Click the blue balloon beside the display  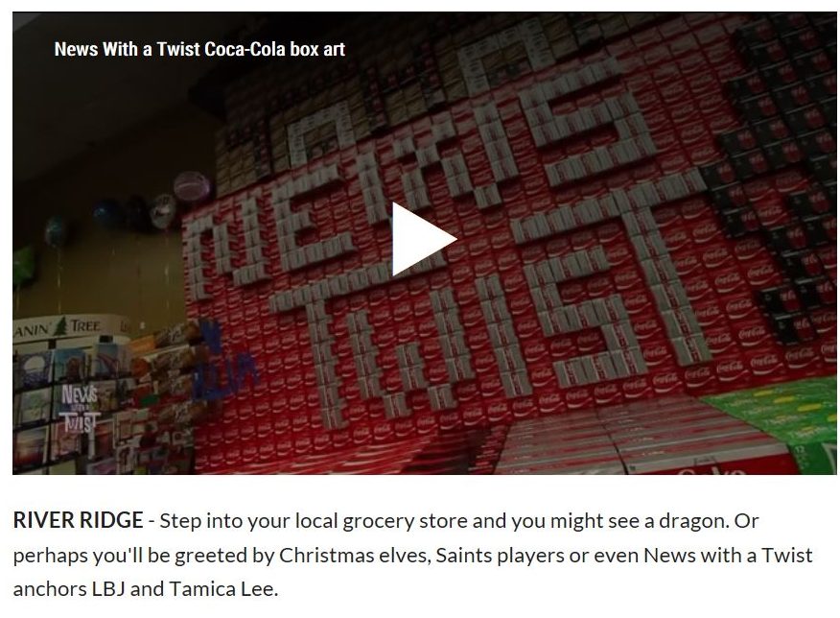click(105, 213)
